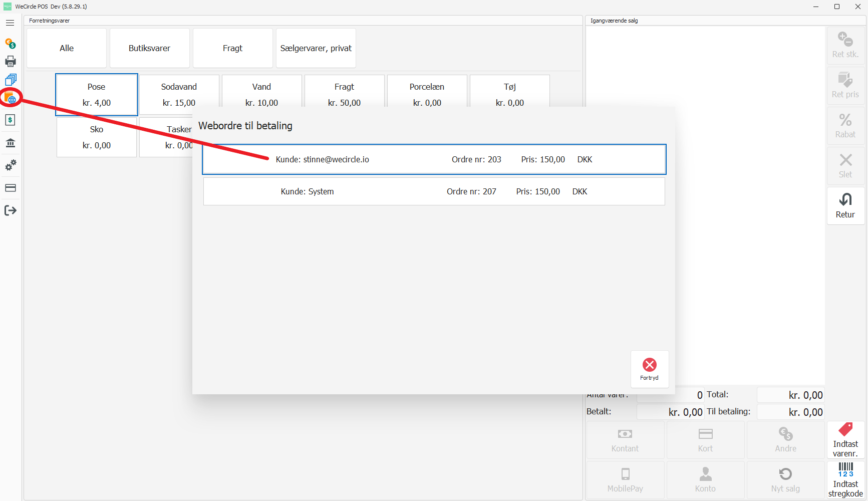Pay with Kort card button
Viewport: 868px width, 501px height.
click(705, 440)
